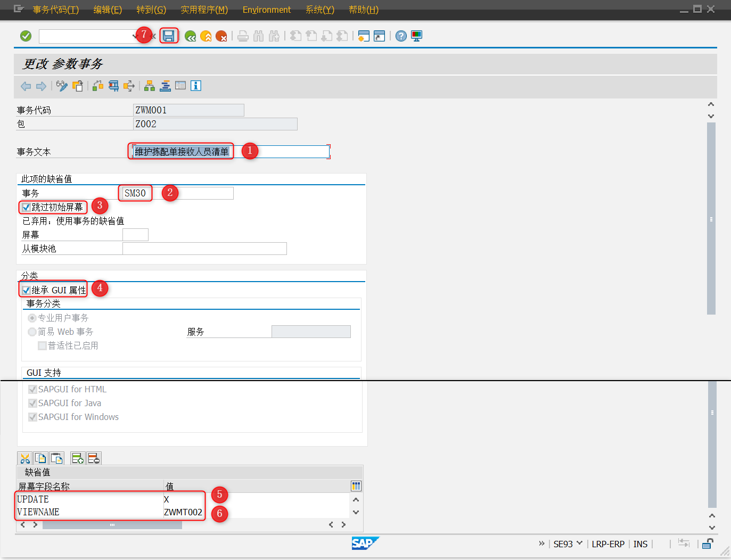Select the Display/Change glasses-pencil icon
731x560 pixels.
coord(61,86)
